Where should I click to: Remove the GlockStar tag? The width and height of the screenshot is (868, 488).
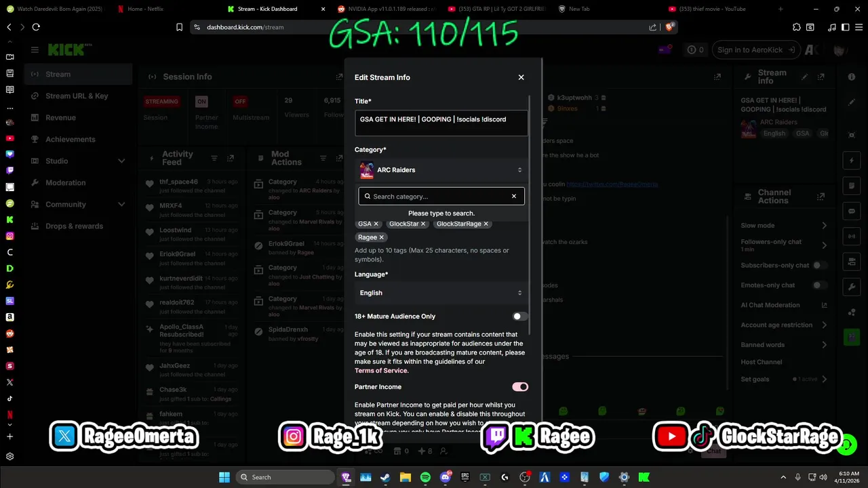[x=423, y=224]
